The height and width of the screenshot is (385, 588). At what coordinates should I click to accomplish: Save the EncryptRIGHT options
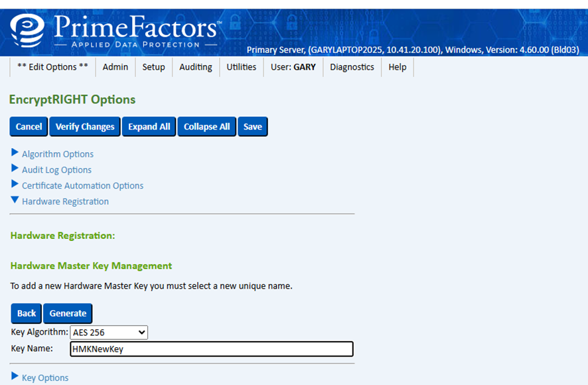coord(253,127)
